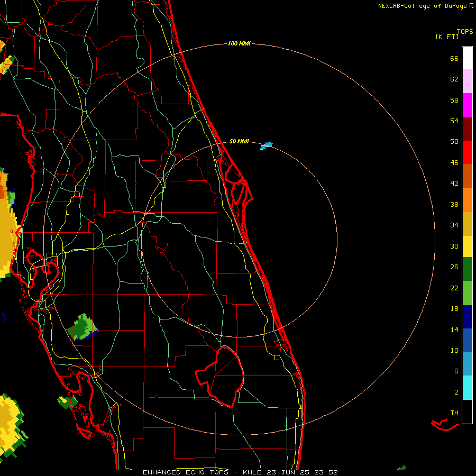Click the [K FT] units label

click(447, 36)
